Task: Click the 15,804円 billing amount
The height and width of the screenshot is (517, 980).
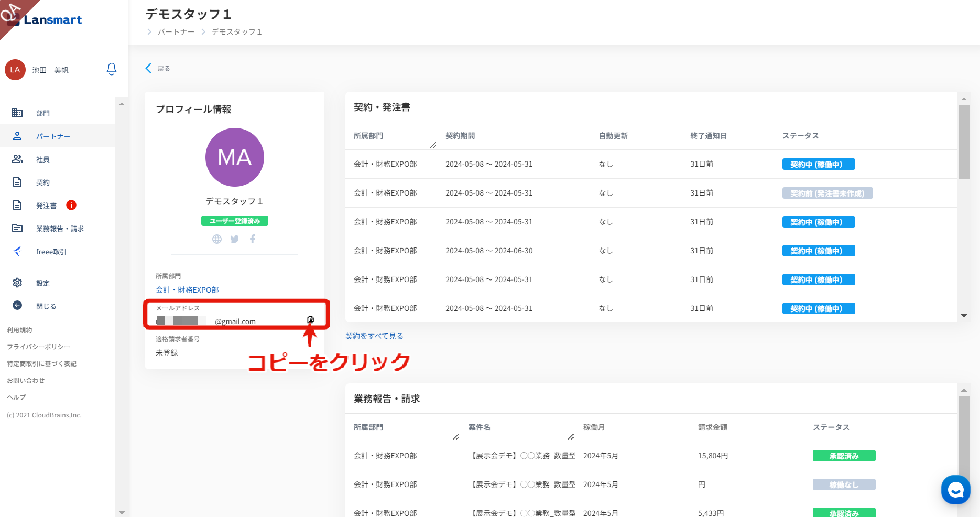Action: click(x=713, y=456)
